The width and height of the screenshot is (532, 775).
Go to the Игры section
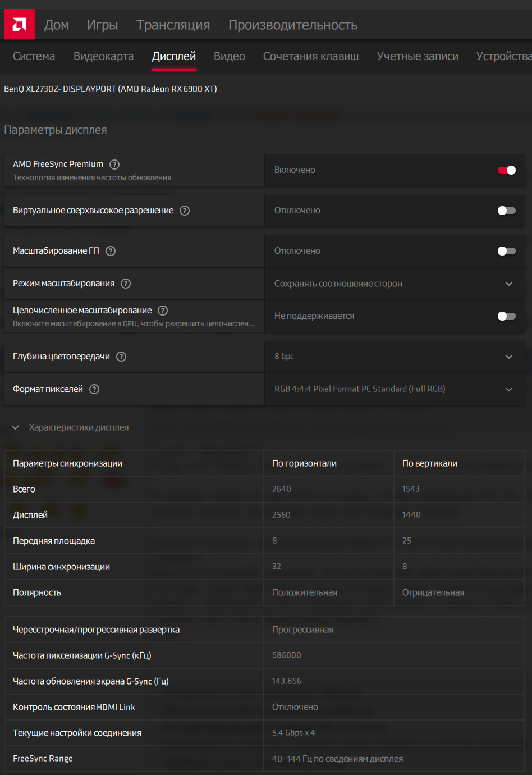click(x=102, y=25)
